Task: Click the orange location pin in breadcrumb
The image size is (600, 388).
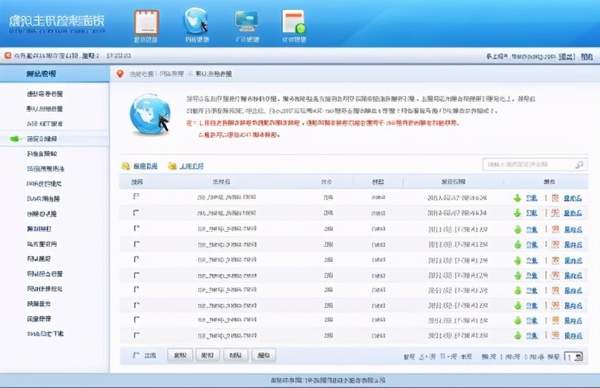Action: click(x=120, y=73)
